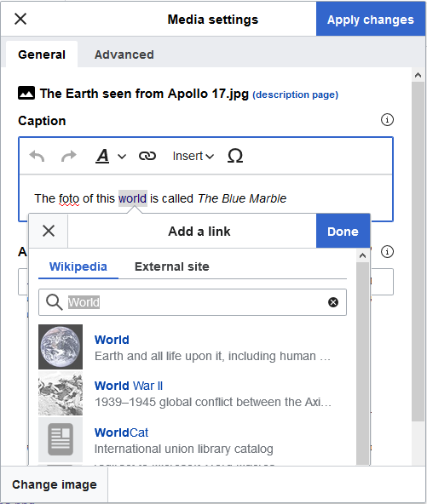Click the link search input field
Screen dimensions: 427x504
193,302
